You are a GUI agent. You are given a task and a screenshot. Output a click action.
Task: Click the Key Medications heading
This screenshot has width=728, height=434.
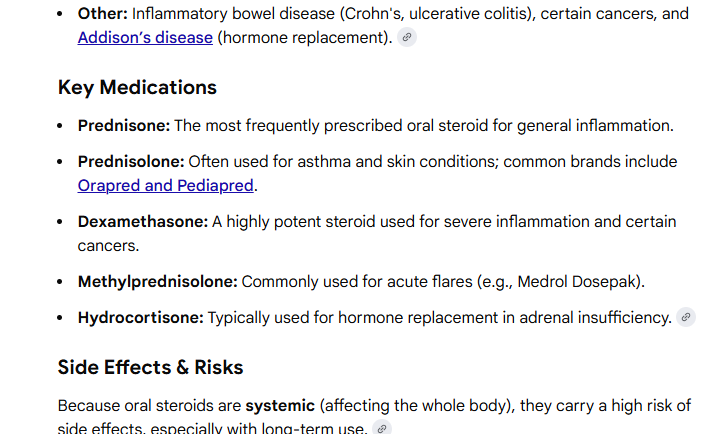(x=137, y=87)
